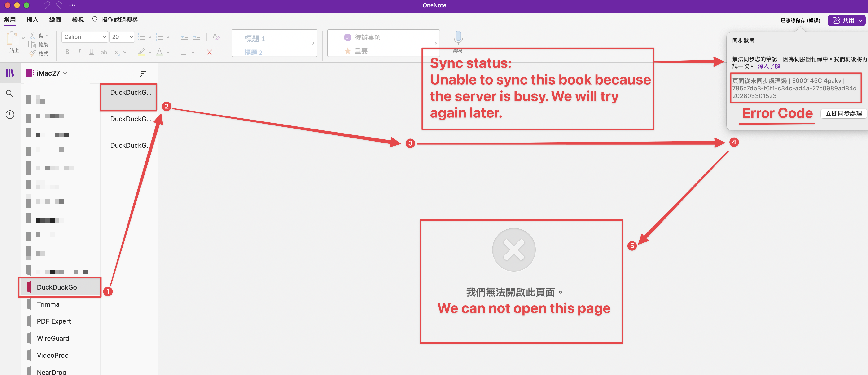This screenshot has height=375, width=868.
Task: Toggle Italic formatting
Action: click(x=79, y=52)
